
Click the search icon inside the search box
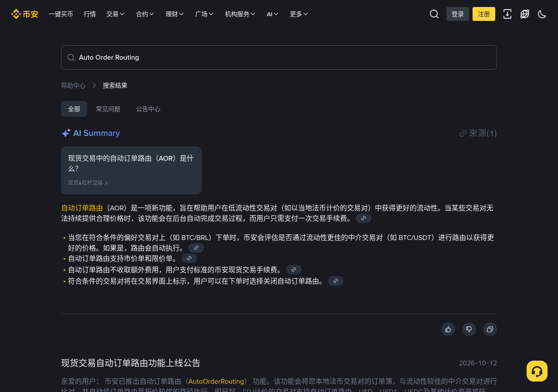click(x=71, y=57)
